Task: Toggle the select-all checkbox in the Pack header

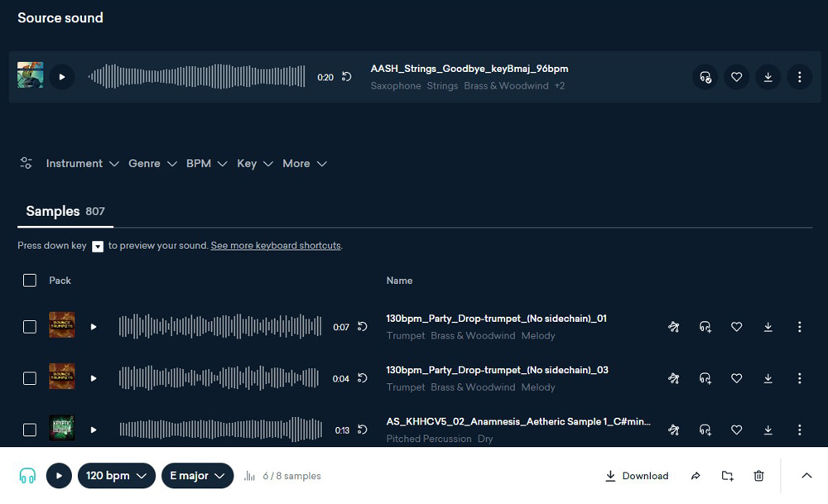Action: point(30,280)
